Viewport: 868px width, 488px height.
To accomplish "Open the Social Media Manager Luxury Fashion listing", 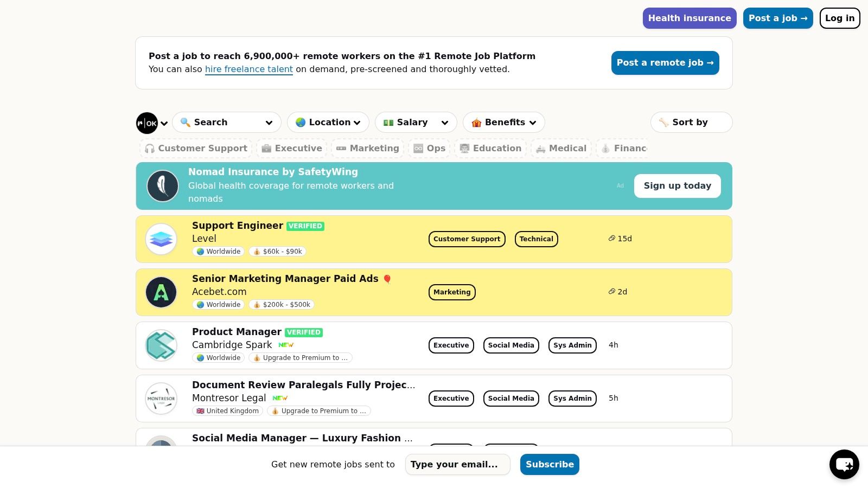I will (x=302, y=438).
